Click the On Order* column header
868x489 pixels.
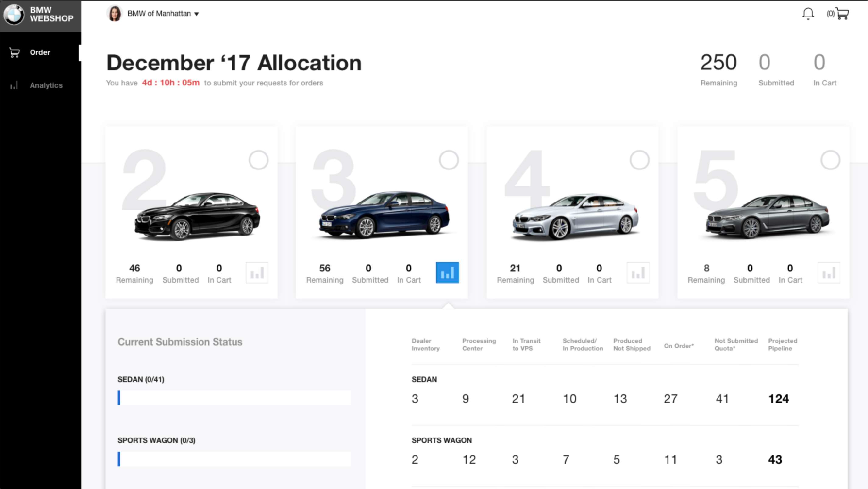coord(679,346)
